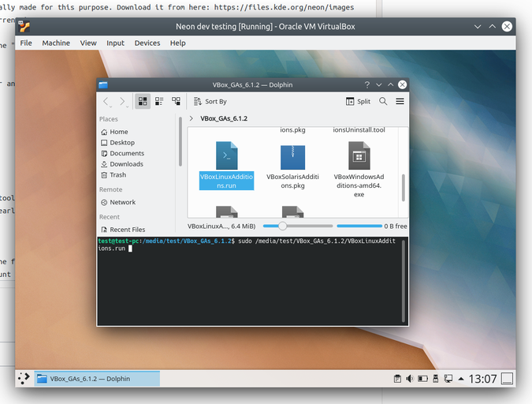This screenshot has height=404, width=532.
Task: Open the KDE application launcher
Action: coord(24,379)
